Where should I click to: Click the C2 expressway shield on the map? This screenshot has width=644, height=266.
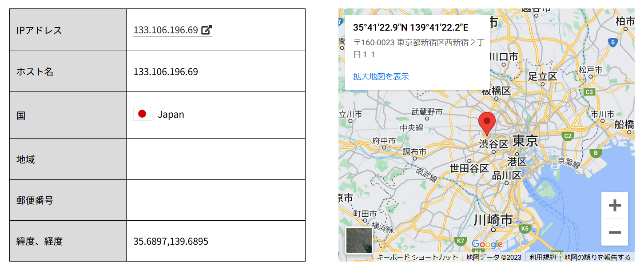pyautogui.click(x=568, y=136)
